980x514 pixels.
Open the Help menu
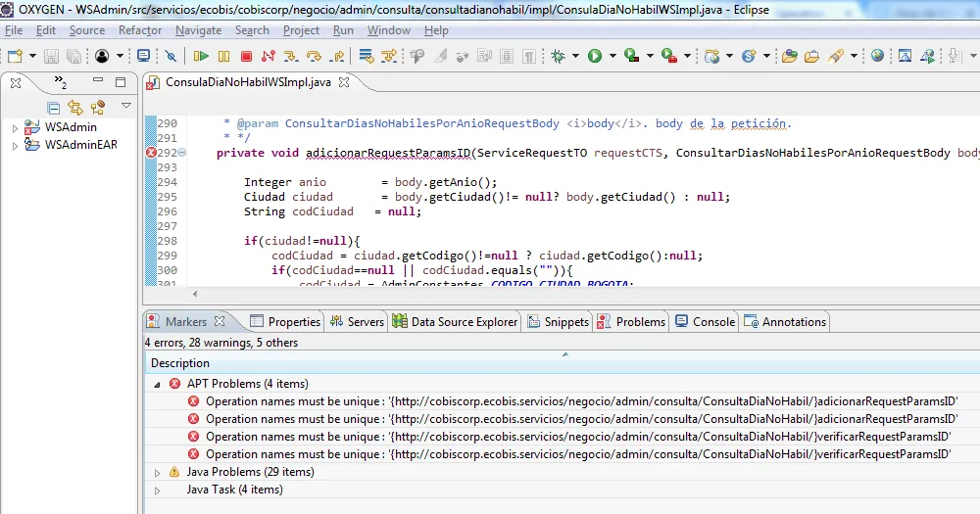coord(436,30)
